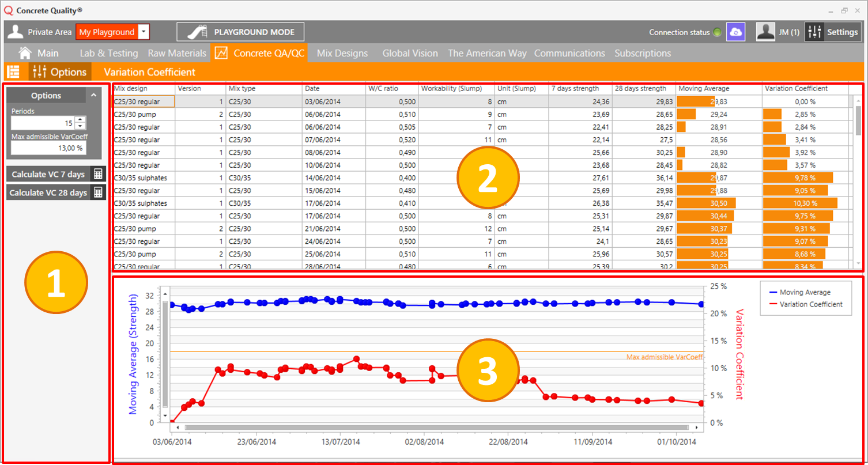Click the table list icon in orange bar
The image size is (868, 465).
pyautogui.click(x=13, y=72)
